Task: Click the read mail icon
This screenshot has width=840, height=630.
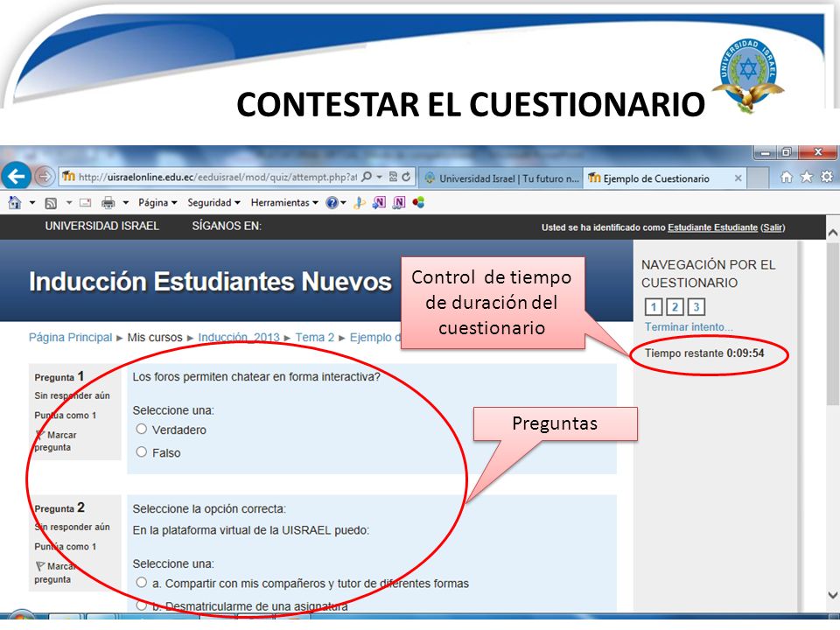Action: pyautogui.click(x=85, y=202)
